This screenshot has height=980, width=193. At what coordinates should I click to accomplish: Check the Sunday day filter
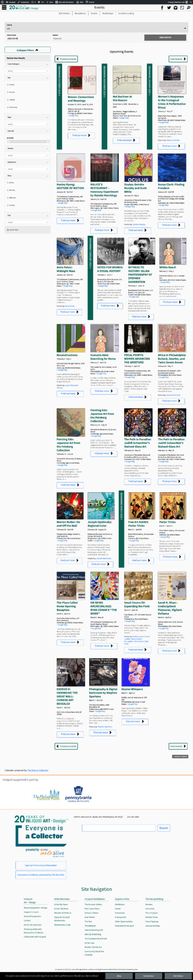pyautogui.click(x=8, y=85)
